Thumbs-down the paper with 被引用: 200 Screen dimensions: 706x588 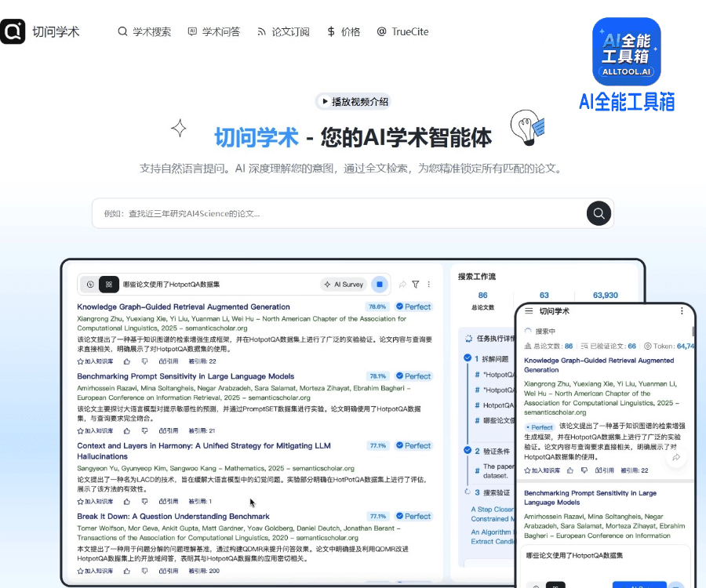pyautogui.click(x=144, y=571)
